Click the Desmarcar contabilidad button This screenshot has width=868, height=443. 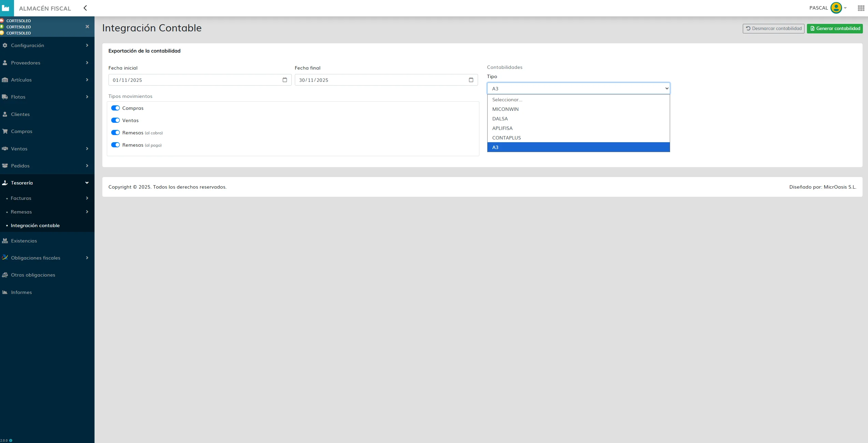pyautogui.click(x=773, y=29)
